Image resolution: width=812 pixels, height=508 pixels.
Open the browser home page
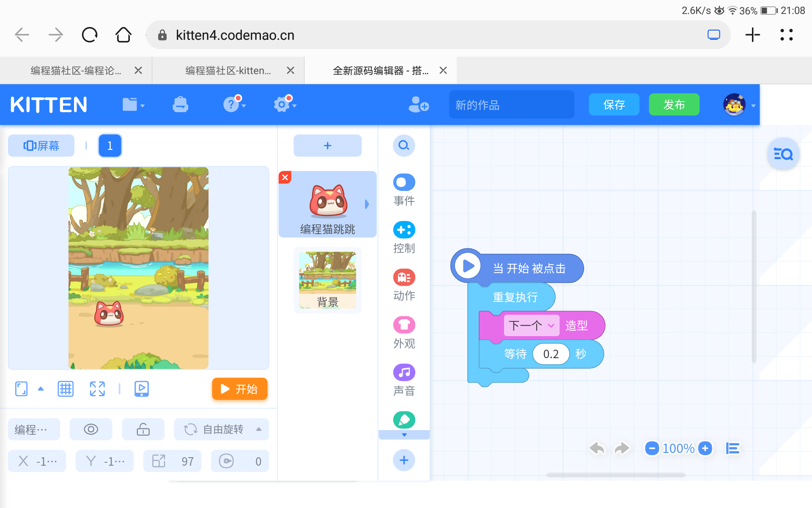[x=123, y=35]
